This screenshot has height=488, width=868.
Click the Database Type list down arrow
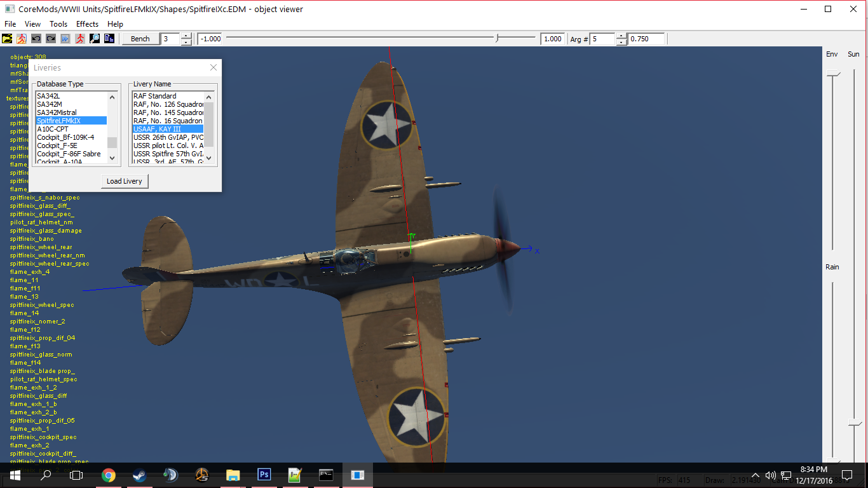(112, 158)
